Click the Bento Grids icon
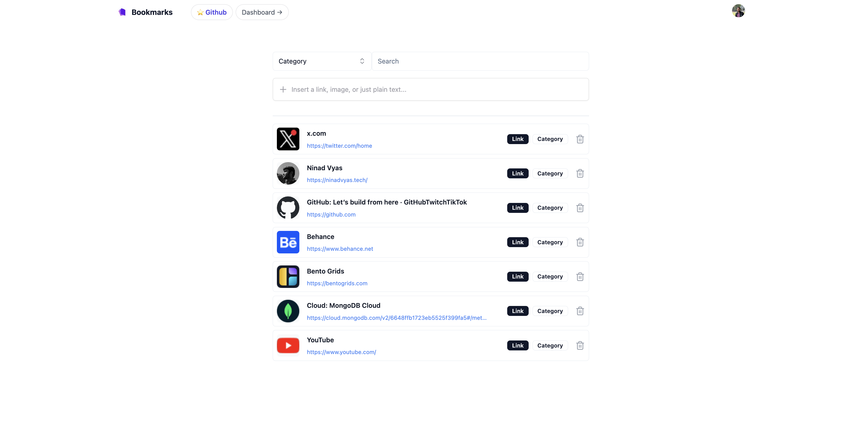868x432 pixels. click(288, 276)
